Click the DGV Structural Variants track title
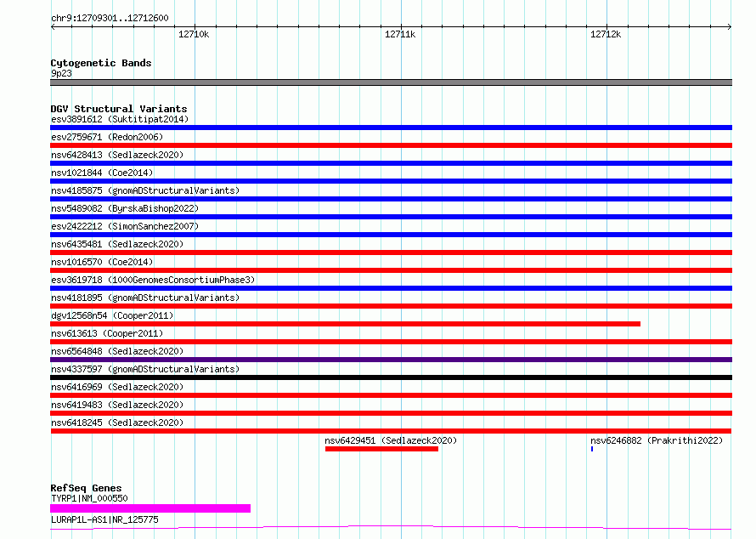The image size is (756, 539). [x=119, y=109]
